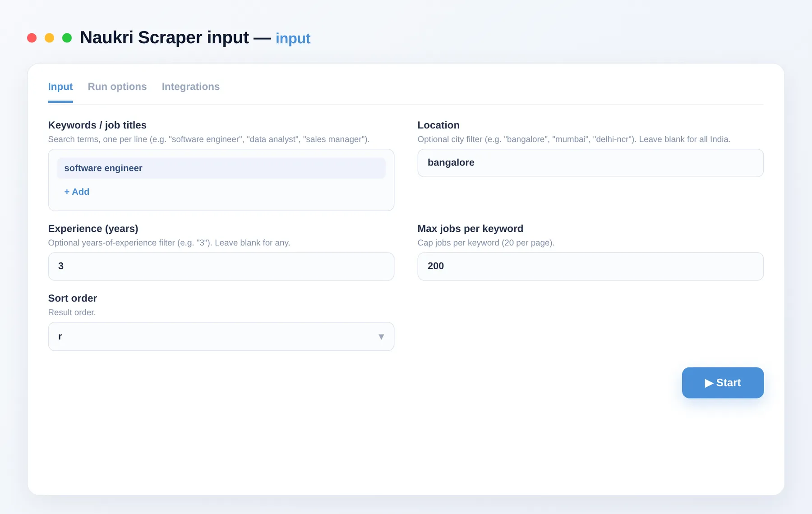Click the 'Result order.' hint text
The height and width of the screenshot is (514, 812).
(x=72, y=312)
